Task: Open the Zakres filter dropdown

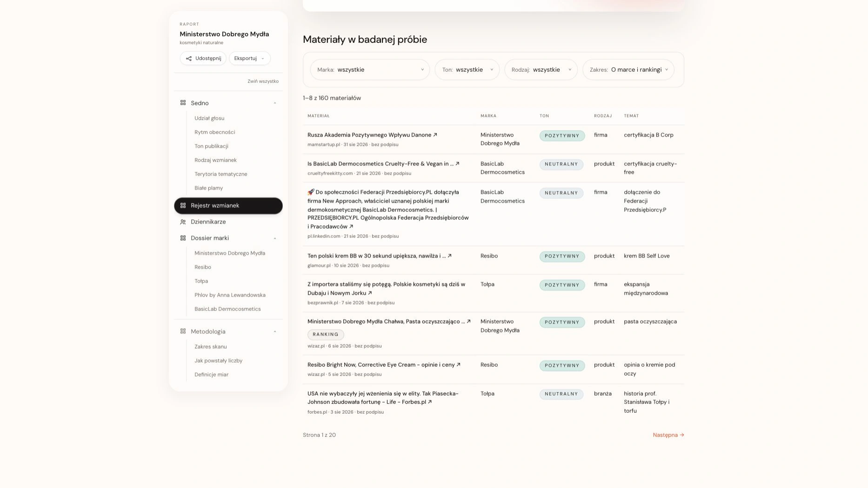Action: (628, 70)
